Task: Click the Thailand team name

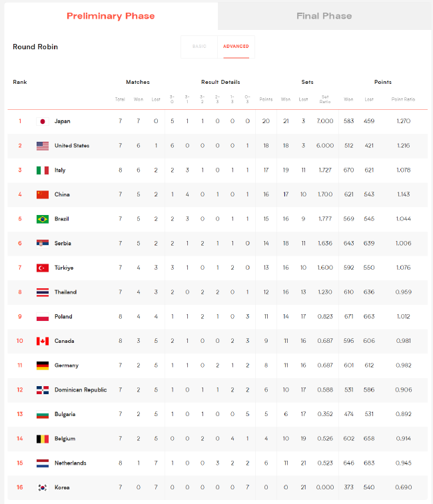Action: (66, 292)
